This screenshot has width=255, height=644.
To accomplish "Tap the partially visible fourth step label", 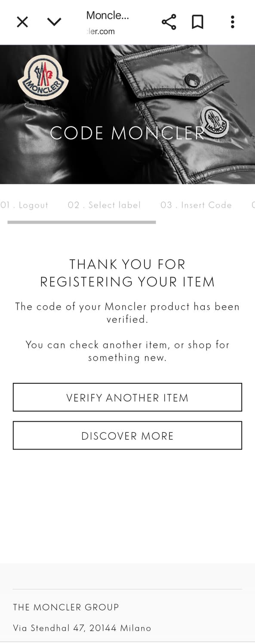I will [253, 205].
